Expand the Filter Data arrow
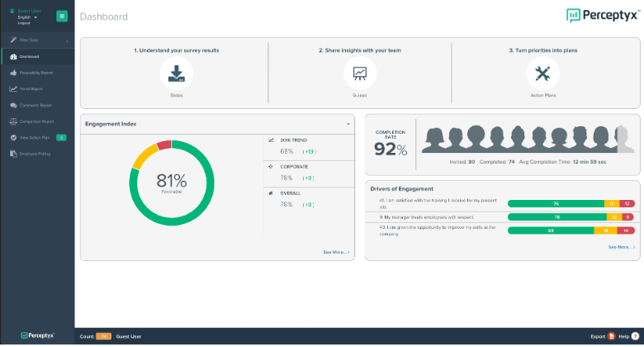 [x=67, y=40]
